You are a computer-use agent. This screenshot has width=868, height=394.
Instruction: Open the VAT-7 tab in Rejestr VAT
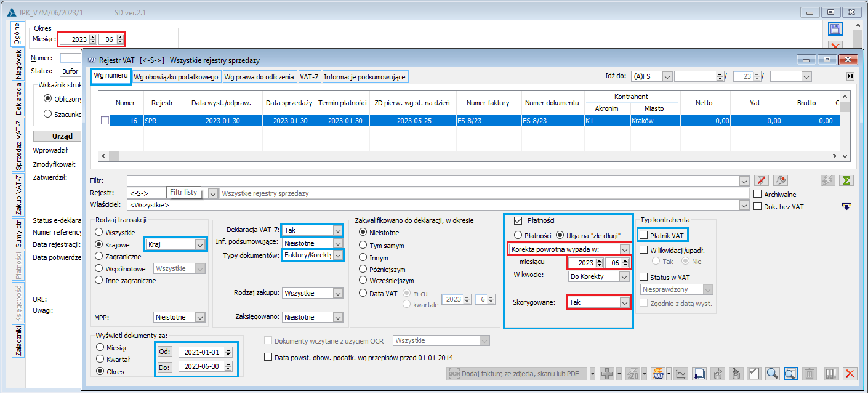tap(309, 77)
